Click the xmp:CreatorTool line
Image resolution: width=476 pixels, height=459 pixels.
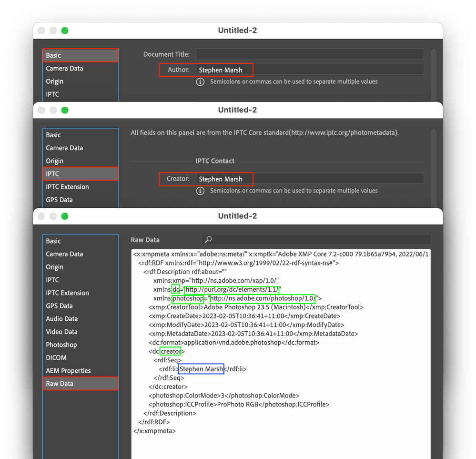pos(256,307)
